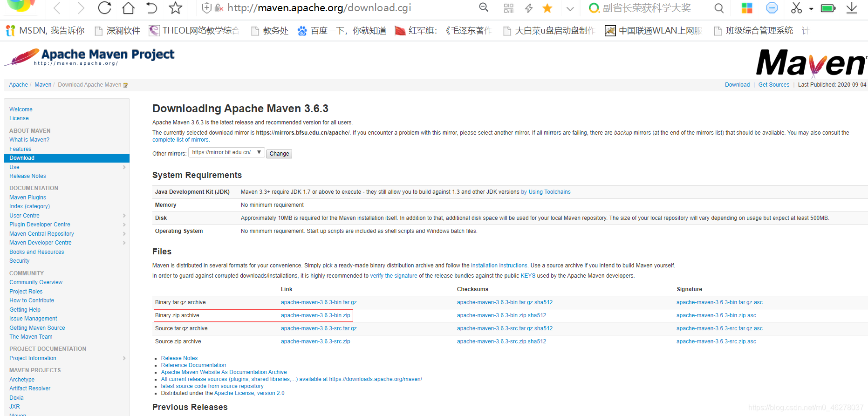Click the Change mirror button
868x416 pixels.
click(279, 154)
